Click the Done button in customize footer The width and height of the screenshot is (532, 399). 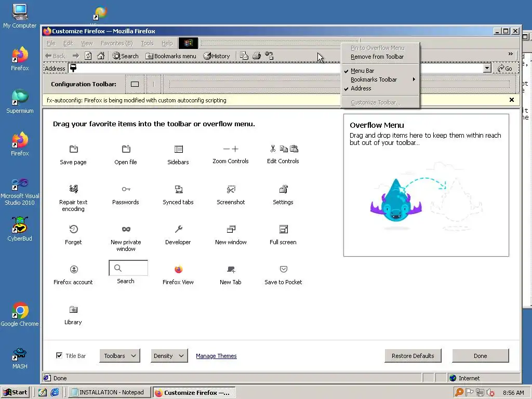point(480,355)
